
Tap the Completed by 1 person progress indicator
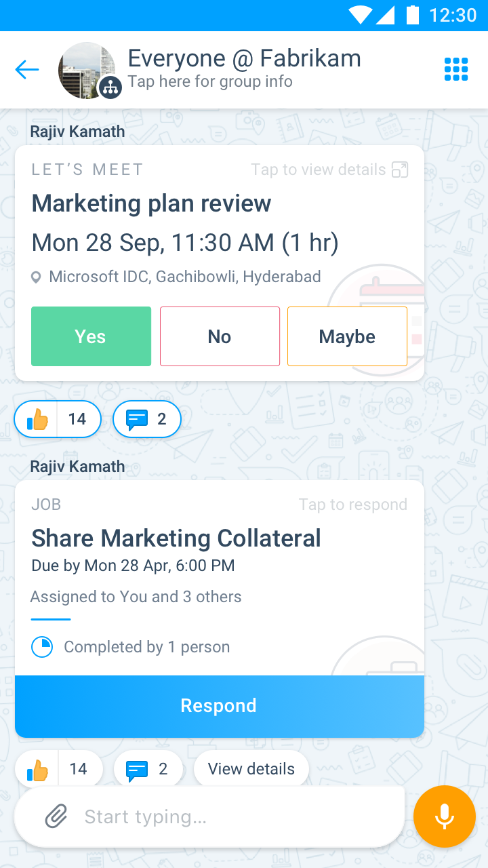point(42,647)
